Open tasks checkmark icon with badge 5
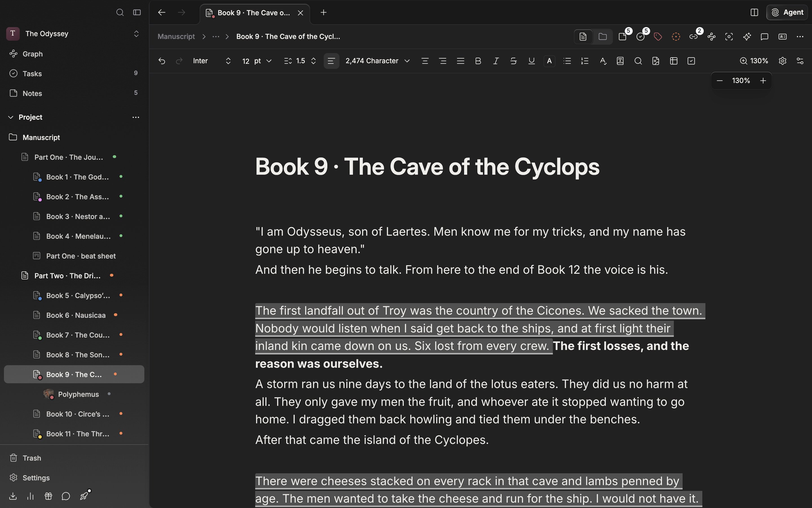812x508 pixels. point(641,37)
